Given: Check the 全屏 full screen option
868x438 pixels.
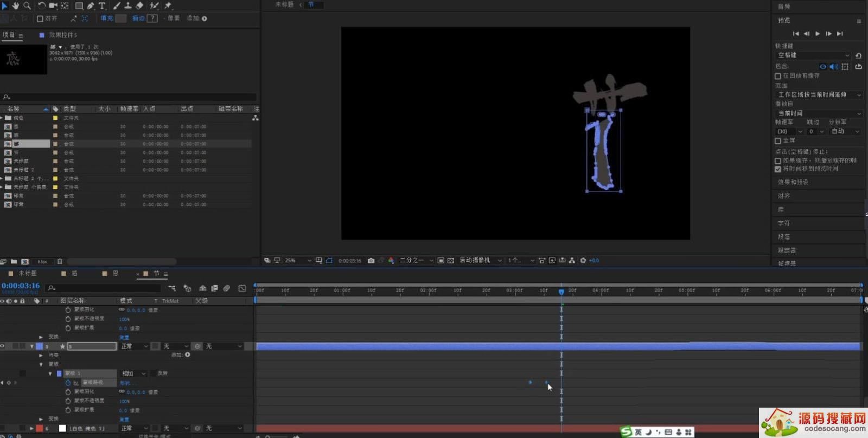Looking at the screenshot, I should tap(778, 141).
